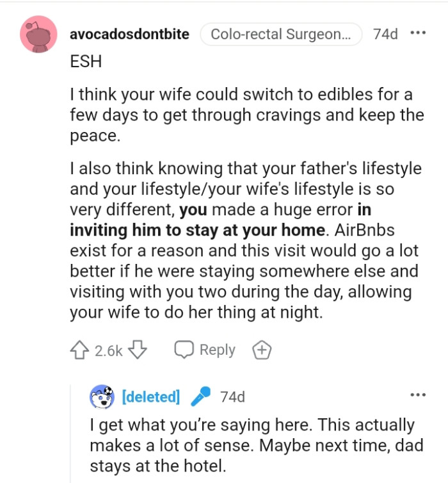Click the top comment's 74d timestamp
Screen dimensions: 448x483
pyautogui.click(x=385, y=34)
